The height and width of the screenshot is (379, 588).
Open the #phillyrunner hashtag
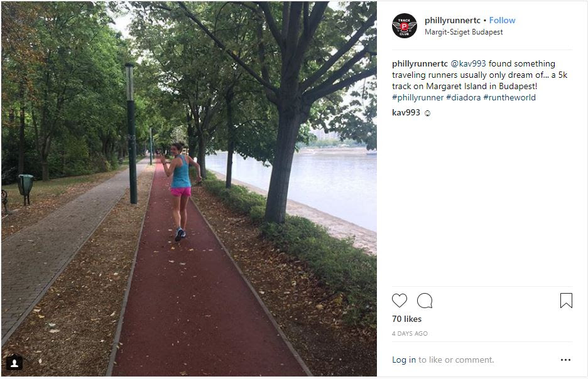418,97
